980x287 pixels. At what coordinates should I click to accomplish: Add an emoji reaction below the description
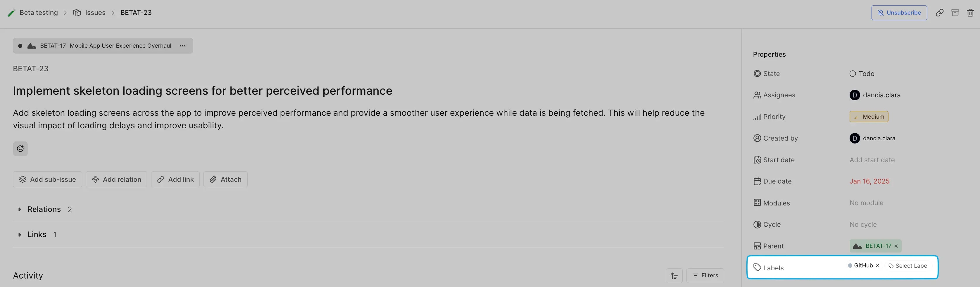coord(20,149)
